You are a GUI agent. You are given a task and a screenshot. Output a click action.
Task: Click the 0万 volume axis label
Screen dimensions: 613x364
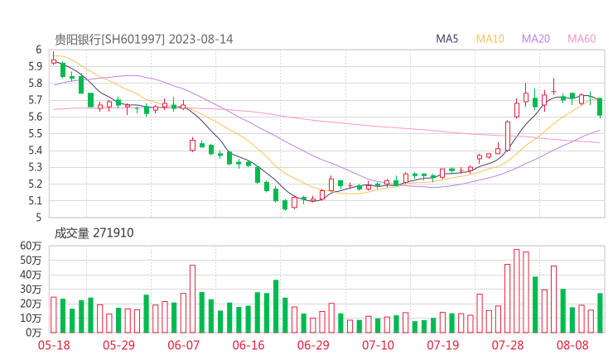34,333
